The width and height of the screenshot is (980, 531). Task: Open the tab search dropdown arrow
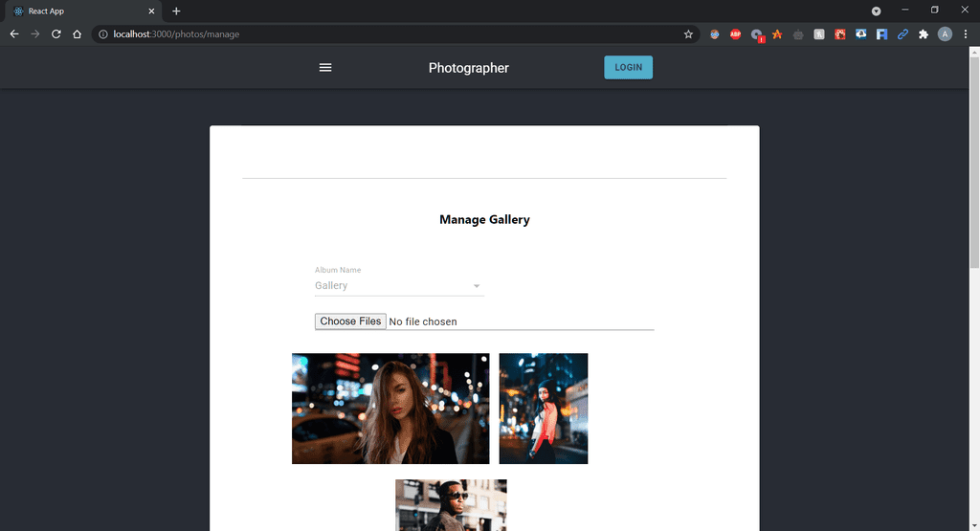coord(877,11)
